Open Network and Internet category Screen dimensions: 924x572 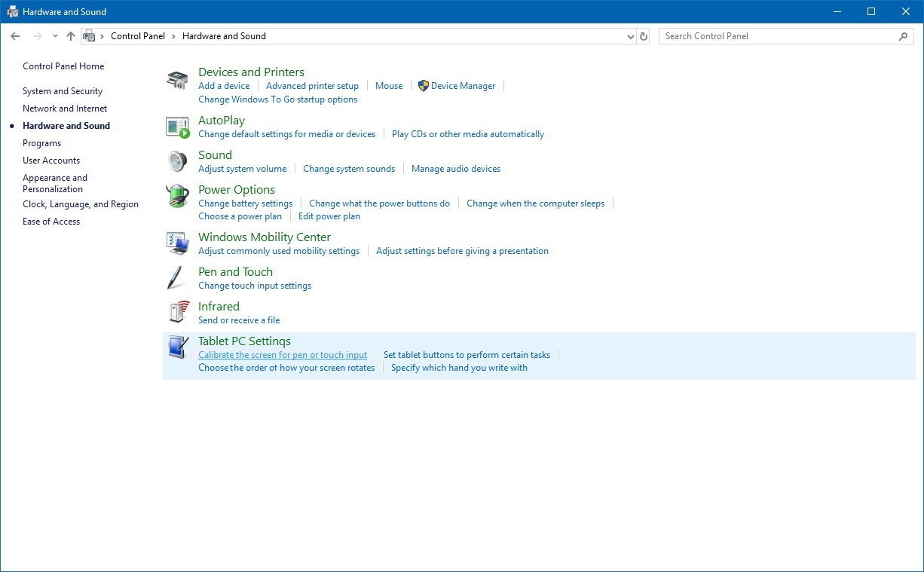65,109
